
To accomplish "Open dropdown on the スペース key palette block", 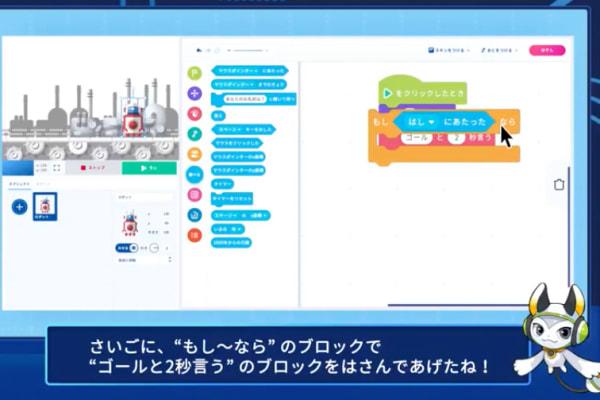I will tap(240, 130).
